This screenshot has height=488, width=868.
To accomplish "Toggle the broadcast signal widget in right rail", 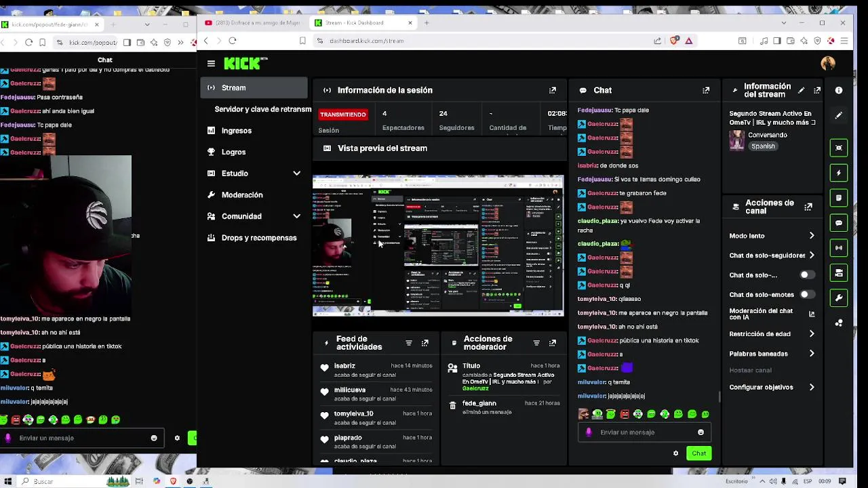I will coord(839,248).
